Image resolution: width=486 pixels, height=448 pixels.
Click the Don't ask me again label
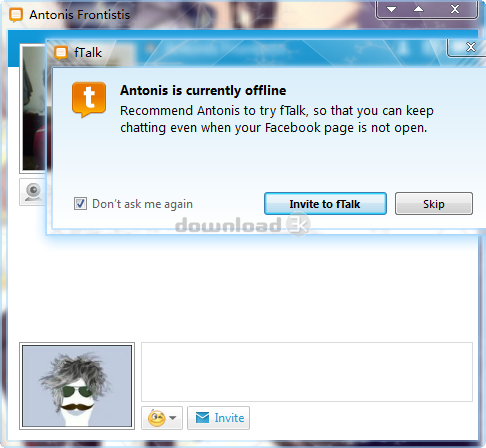click(x=142, y=204)
